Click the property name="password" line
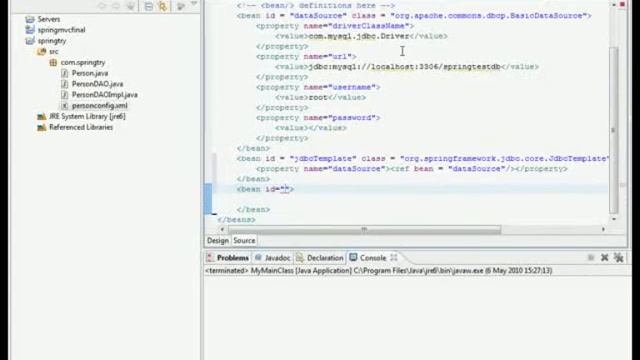The image size is (640, 360). pyautogui.click(x=318, y=118)
